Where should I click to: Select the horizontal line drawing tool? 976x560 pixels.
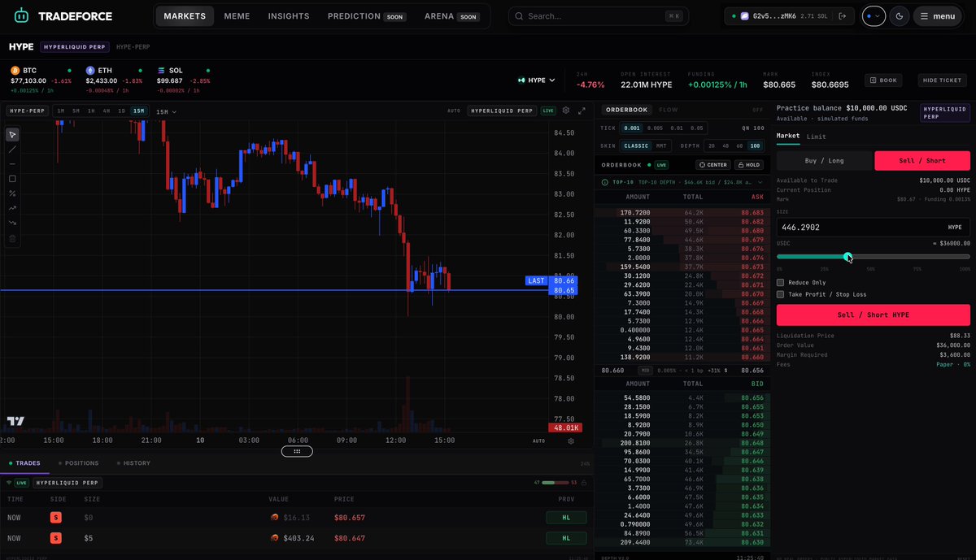pyautogui.click(x=12, y=164)
